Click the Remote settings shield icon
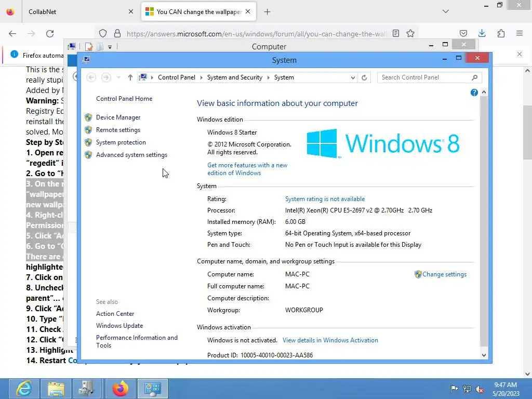This screenshot has width=532, height=399. click(88, 130)
